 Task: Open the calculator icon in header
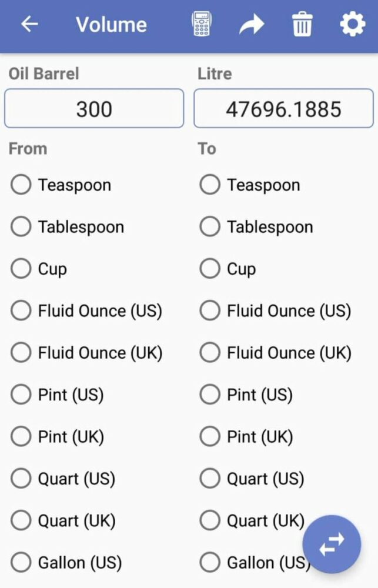[202, 24]
